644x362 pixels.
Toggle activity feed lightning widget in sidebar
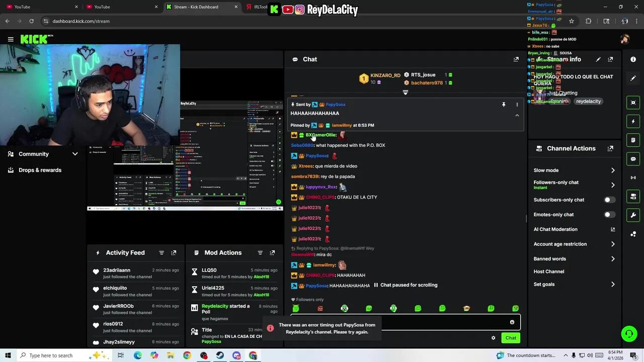click(x=633, y=121)
